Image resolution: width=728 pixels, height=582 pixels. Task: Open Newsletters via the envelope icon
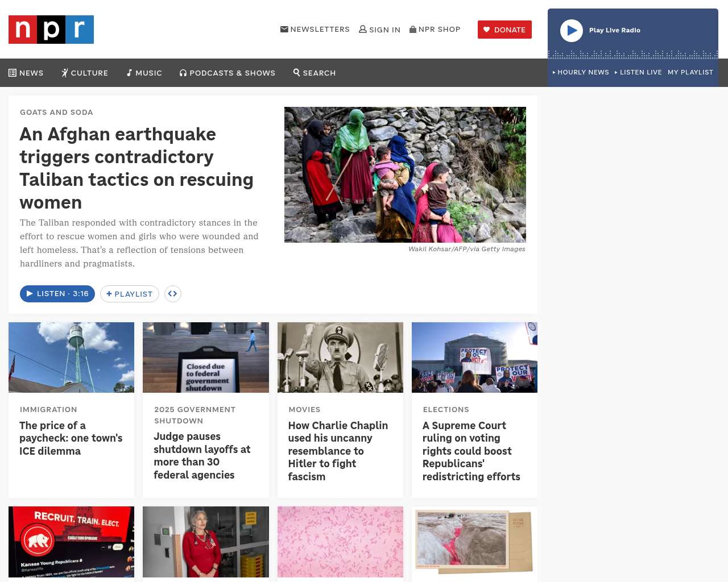(284, 29)
